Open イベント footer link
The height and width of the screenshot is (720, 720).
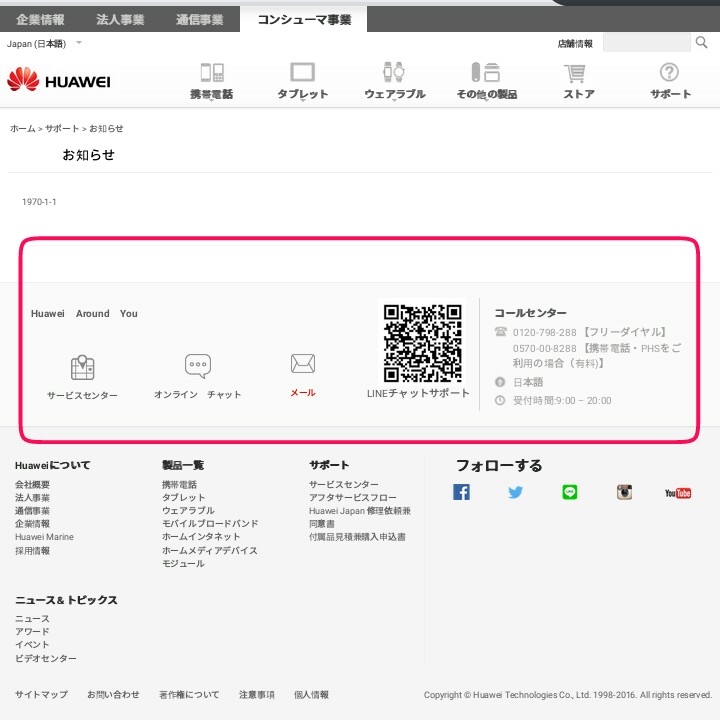click(x=32, y=645)
